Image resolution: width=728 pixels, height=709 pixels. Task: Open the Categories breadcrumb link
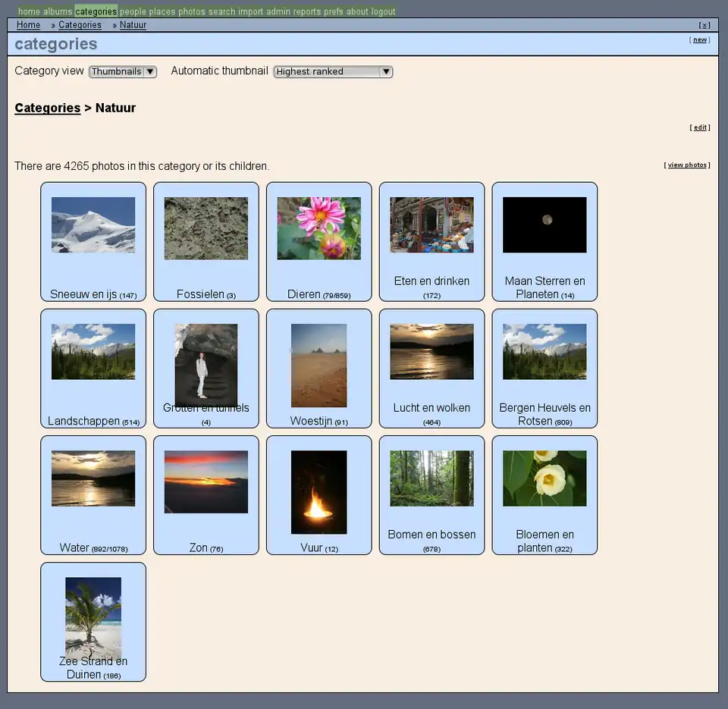[80, 25]
